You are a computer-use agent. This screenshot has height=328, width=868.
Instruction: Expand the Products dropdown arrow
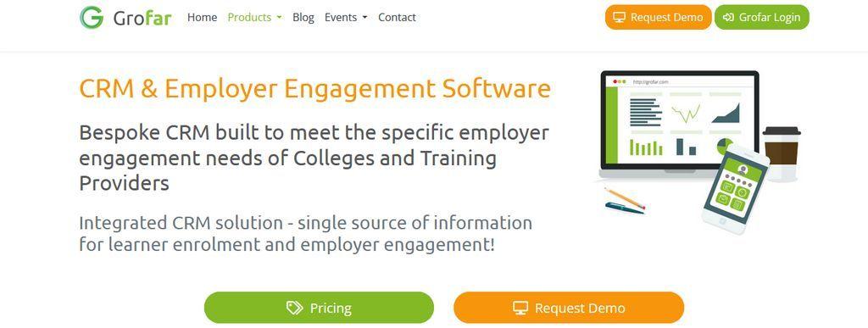[x=279, y=18]
